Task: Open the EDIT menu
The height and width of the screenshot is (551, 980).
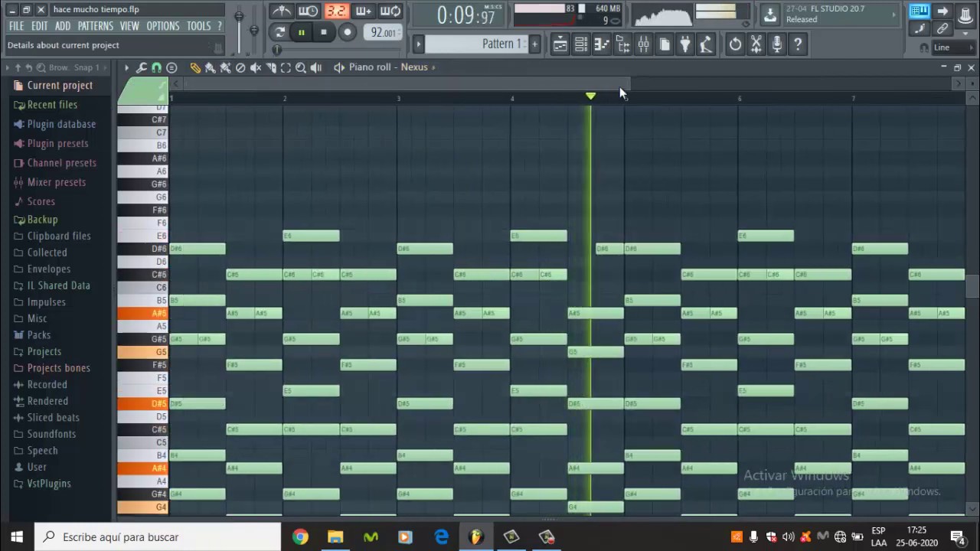Action: click(x=40, y=26)
